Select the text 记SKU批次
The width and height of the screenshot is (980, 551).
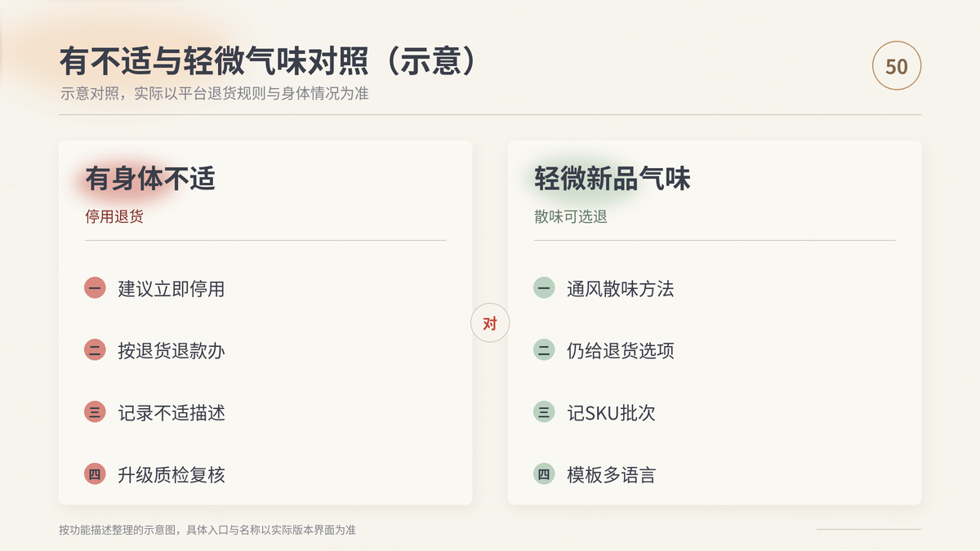pyautogui.click(x=612, y=413)
